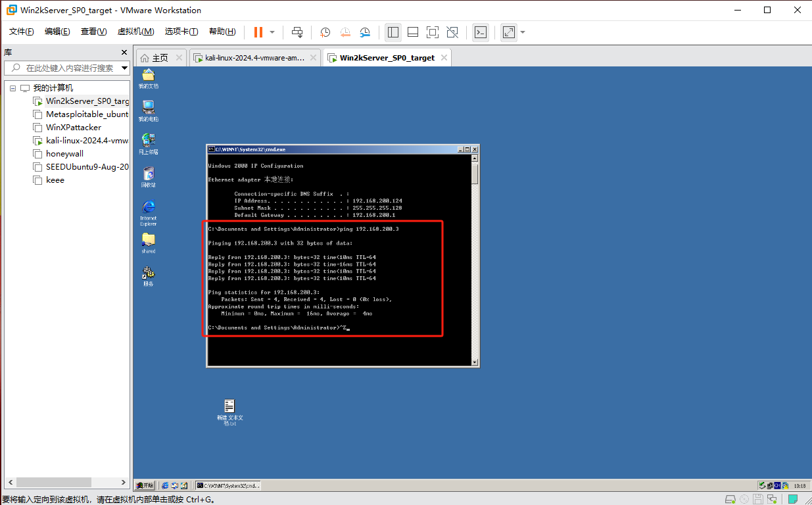Open the 帮助(H) menu
The width and height of the screenshot is (812, 505).
[222, 32]
